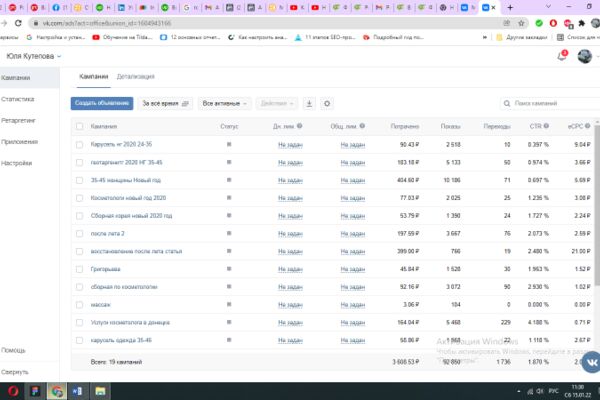This screenshot has height=400, width=600.
Task: Open the Действия actions dropdown
Action: (x=277, y=103)
